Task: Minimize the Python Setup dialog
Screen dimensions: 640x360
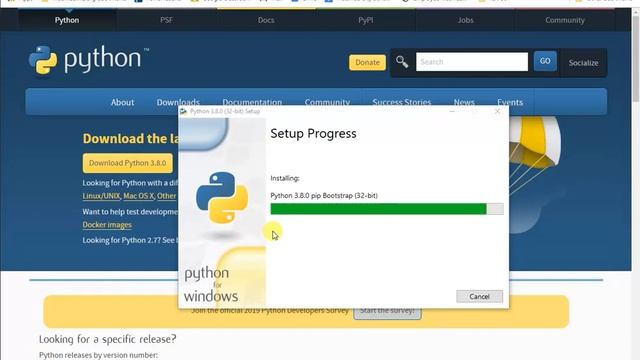Action: (x=452, y=111)
